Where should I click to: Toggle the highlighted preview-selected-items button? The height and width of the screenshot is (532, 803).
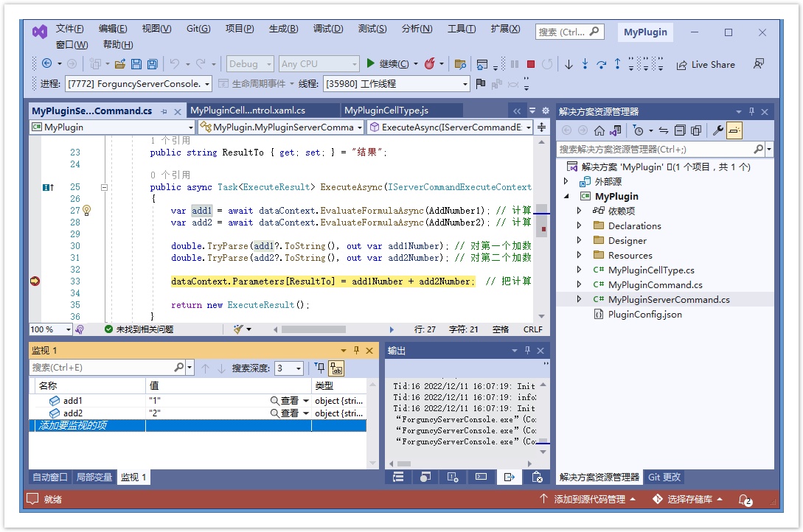pyautogui.click(x=734, y=130)
